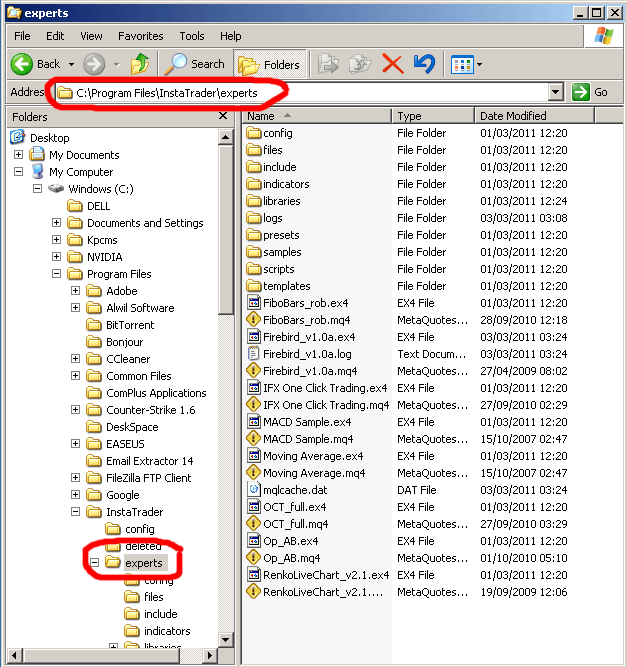The width and height of the screenshot is (627, 667).
Task: Select Firebird_v1.0a.mq4 file icon
Action: [254, 371]
